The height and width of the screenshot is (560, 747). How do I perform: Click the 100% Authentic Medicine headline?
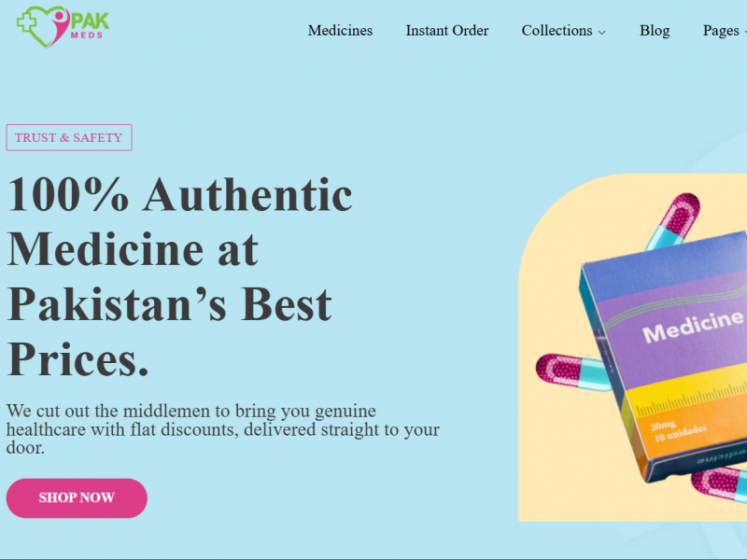(179, 276)
